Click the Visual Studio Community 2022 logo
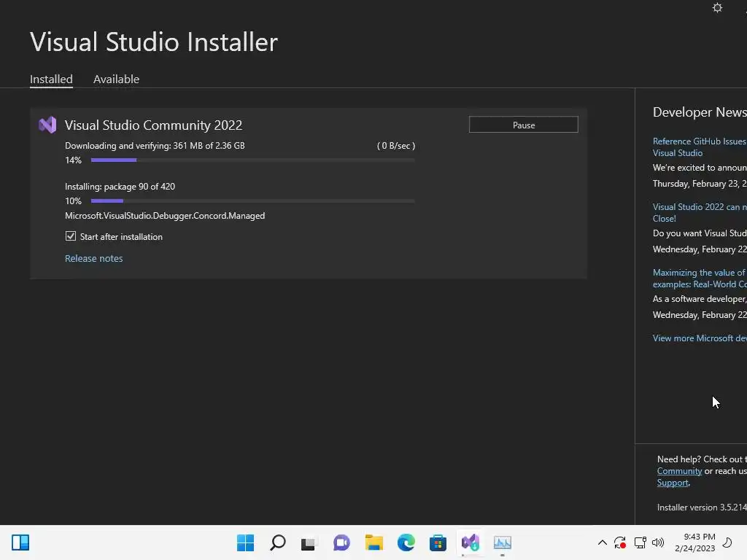This screenshot has height=560, width=747. pyautogui.click(x=47, y=125)
